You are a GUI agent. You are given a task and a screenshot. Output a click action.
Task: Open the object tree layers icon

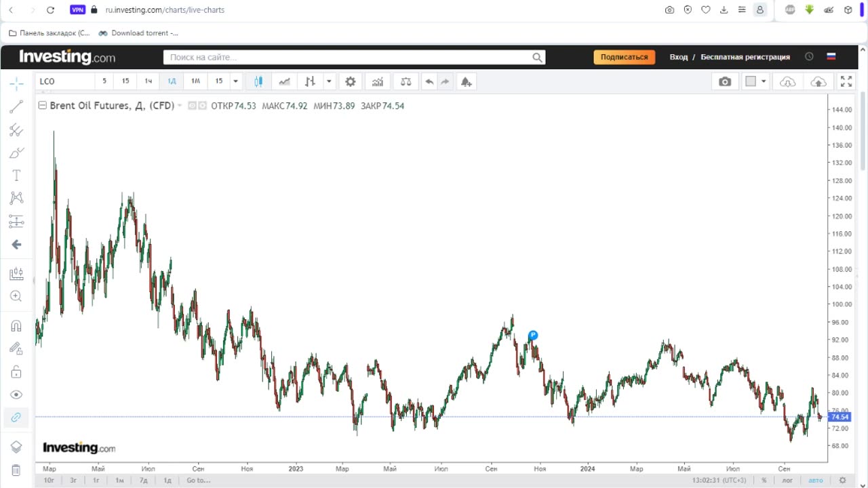click(16, 447)
